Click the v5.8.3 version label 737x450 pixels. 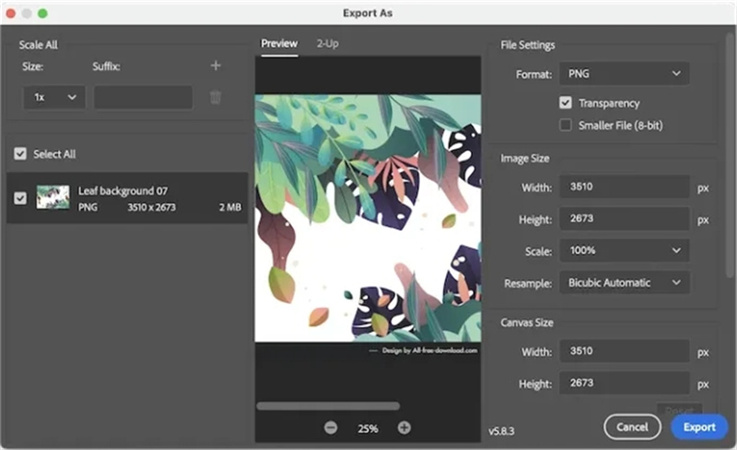[501, 431]
